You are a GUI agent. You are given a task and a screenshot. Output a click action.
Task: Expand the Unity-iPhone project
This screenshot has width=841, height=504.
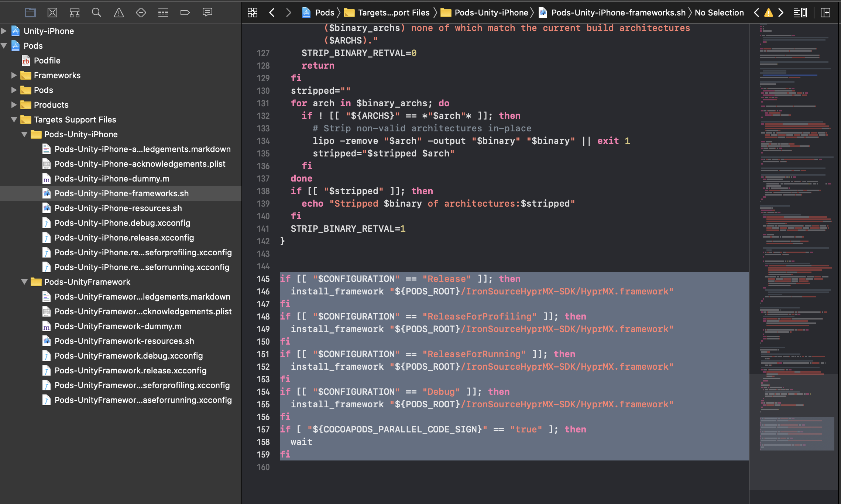(x=4, y=31)
